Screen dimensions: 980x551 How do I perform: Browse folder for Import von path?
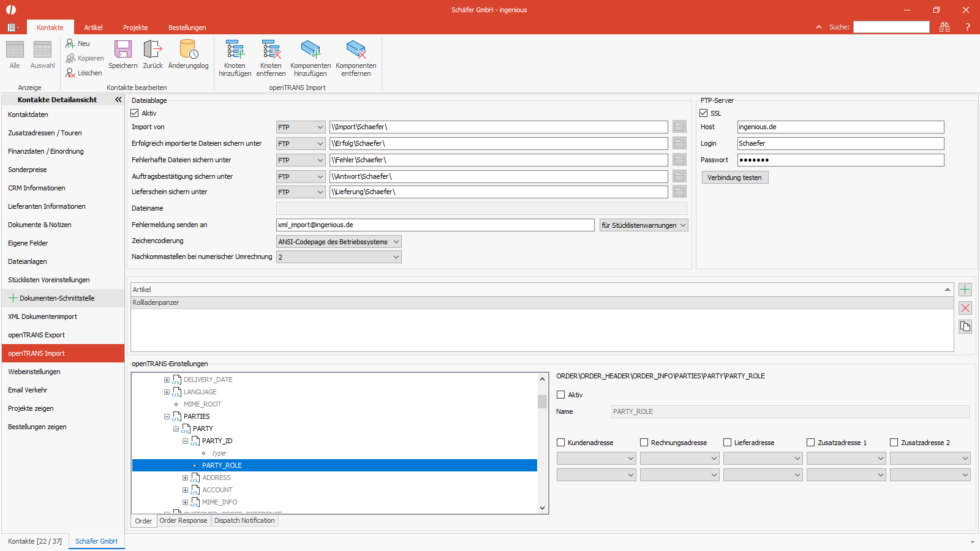tap(679, 127)
